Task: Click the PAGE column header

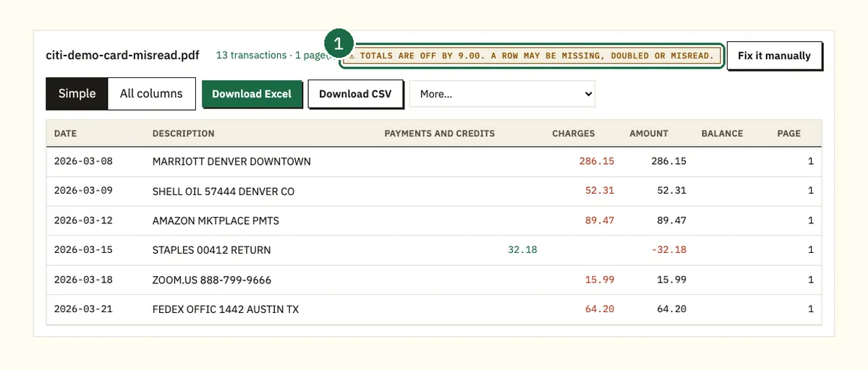Action: click(x=789, y=134)
